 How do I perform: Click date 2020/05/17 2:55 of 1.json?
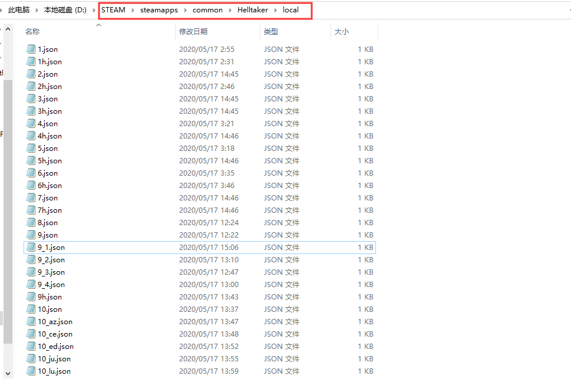(x=206, y=49)
